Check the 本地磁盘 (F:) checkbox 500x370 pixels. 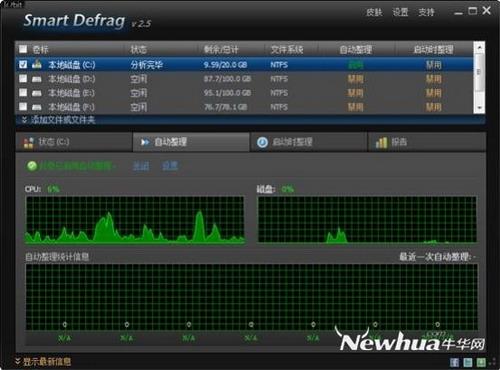(x=23, y=107)
